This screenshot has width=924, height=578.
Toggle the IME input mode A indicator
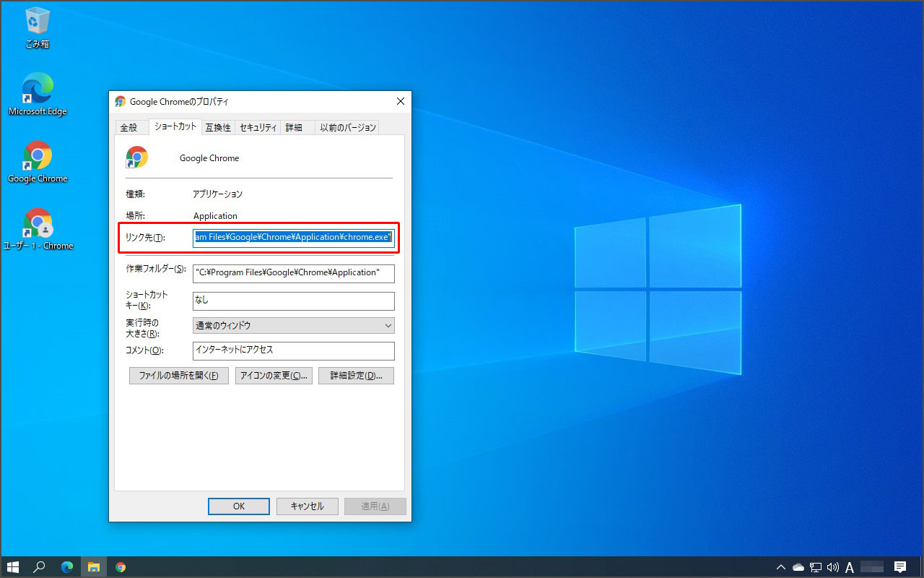[850, 567]
